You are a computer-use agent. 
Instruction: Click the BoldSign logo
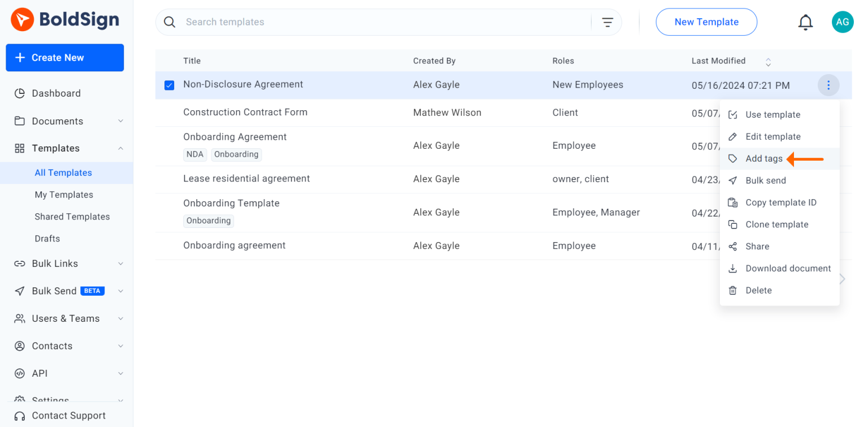click(x=64, y=19)
